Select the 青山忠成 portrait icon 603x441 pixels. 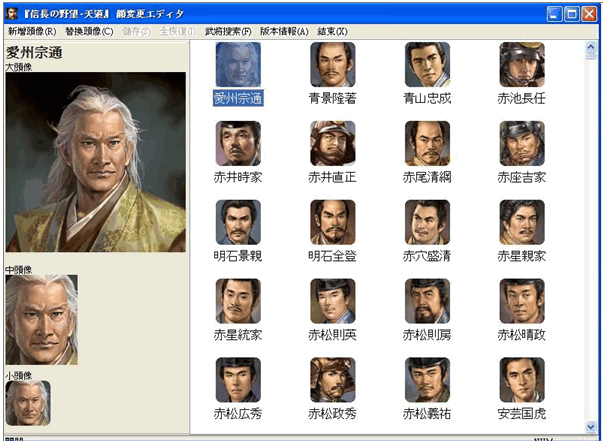pyautogui.click(x=427, y=64)
